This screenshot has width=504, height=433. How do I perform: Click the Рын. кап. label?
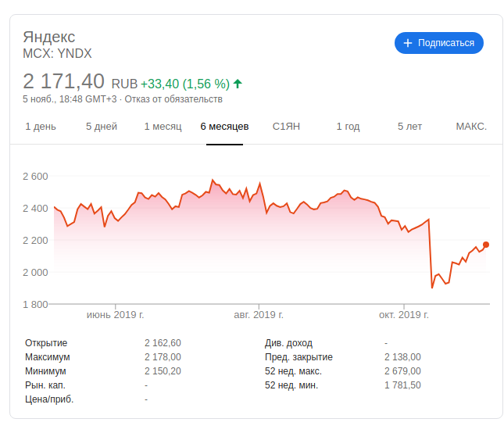(45, 385)
